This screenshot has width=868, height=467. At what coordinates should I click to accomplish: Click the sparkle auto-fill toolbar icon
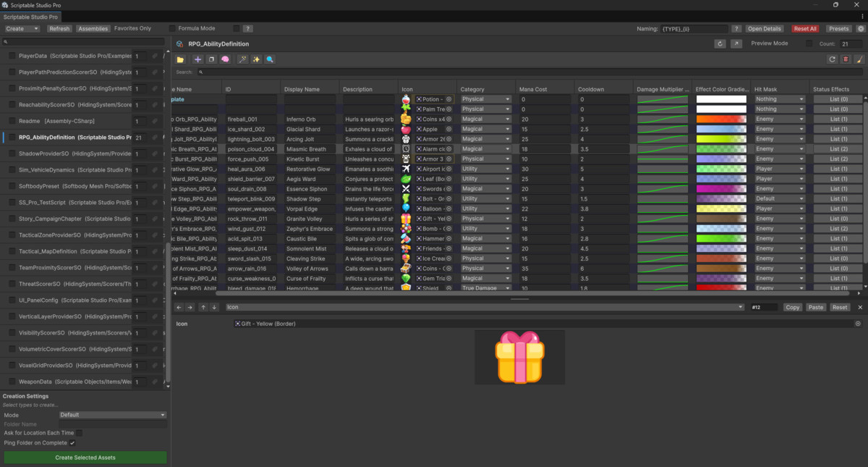(x=257, y=59)
